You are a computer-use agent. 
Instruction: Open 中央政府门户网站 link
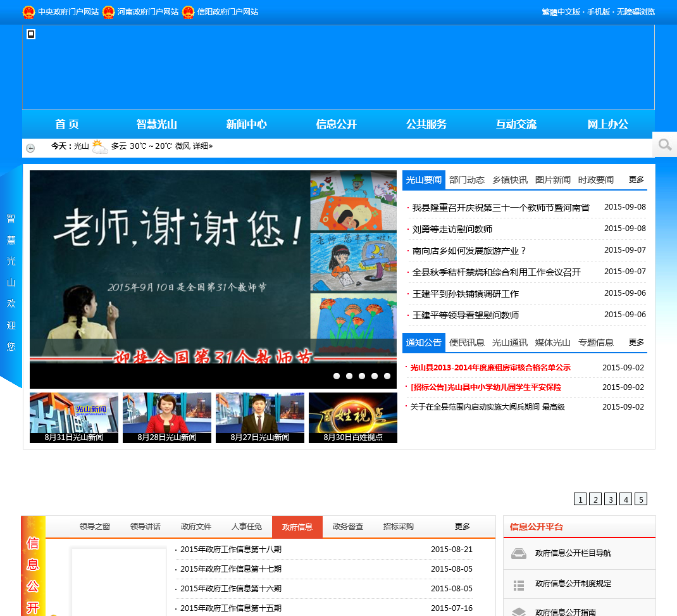(x=68, y=12)
